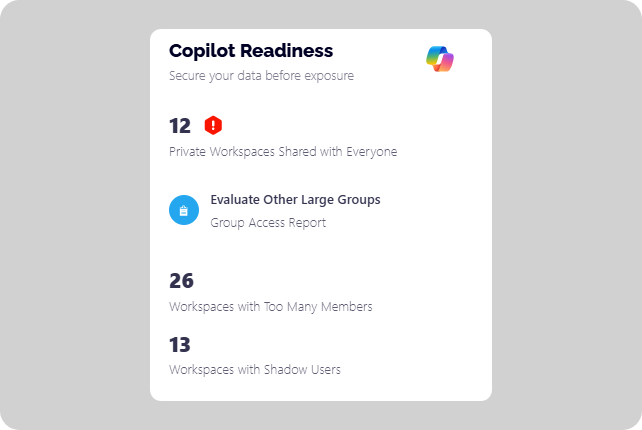Open the Evaluate Other Large Groups link
Screen dimensions: 642x430
(295, 199)
